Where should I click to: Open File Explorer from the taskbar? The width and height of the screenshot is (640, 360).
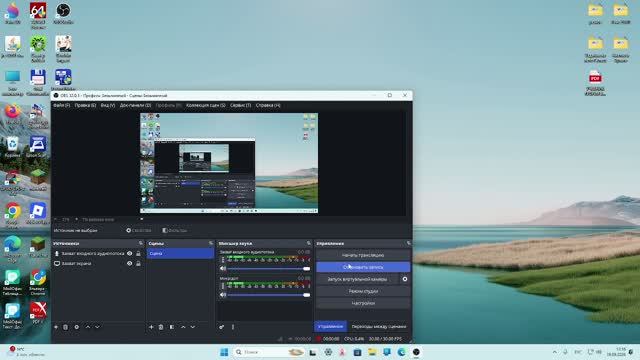372,352
